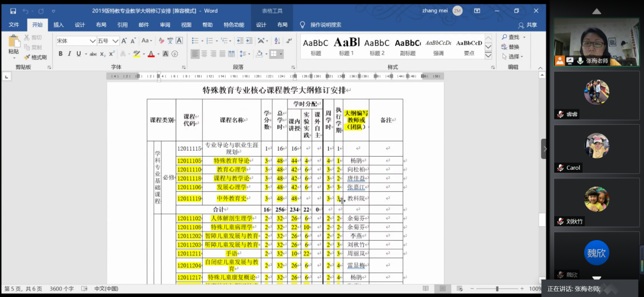
Task: Center-align the paragraph
Action: pyautogui.click(x=204, y=54)
